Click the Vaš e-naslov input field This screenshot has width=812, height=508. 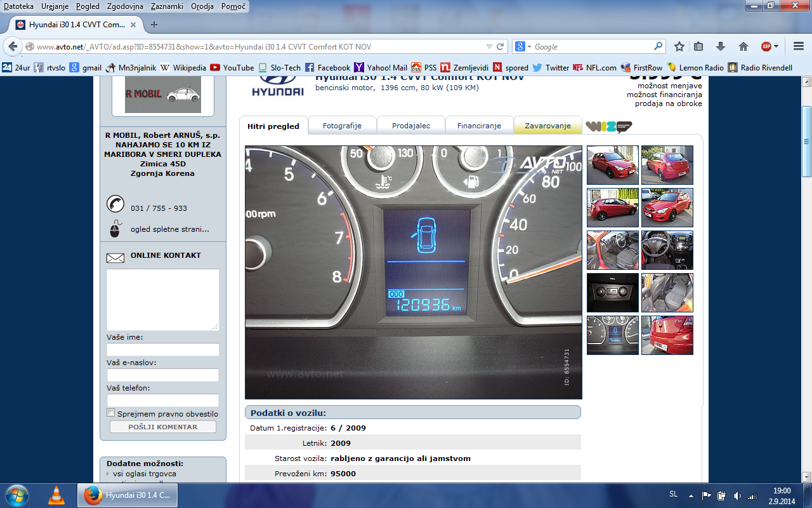(163, 375)
